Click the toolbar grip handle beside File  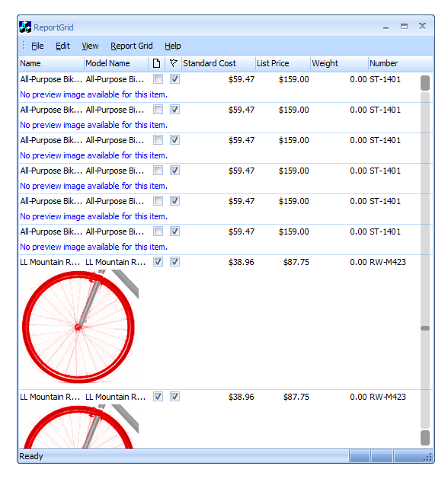pos(24,46)
